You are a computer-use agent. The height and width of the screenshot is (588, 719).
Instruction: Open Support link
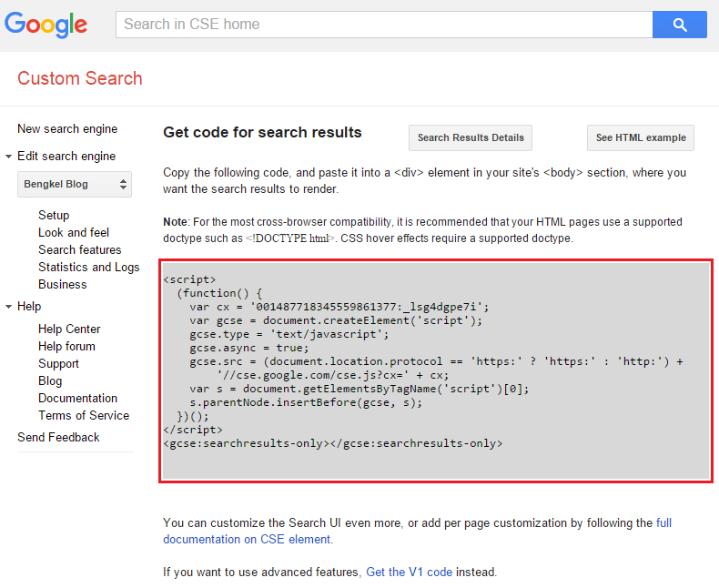click(x=58, y=364)
